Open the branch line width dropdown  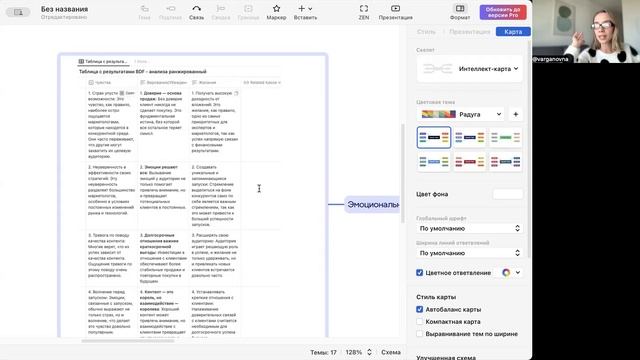point(469,253)
